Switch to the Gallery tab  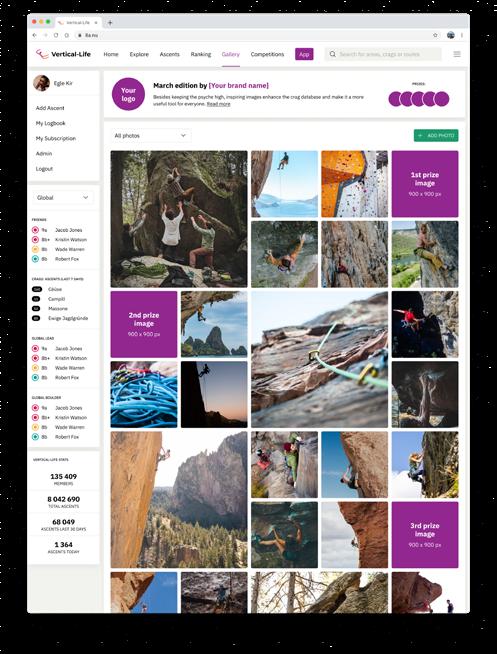pos(231,54)
